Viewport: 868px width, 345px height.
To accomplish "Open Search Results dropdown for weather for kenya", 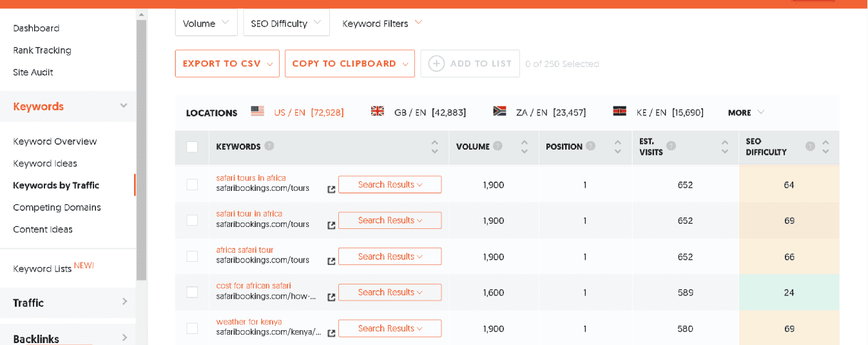I will point(390,328).
